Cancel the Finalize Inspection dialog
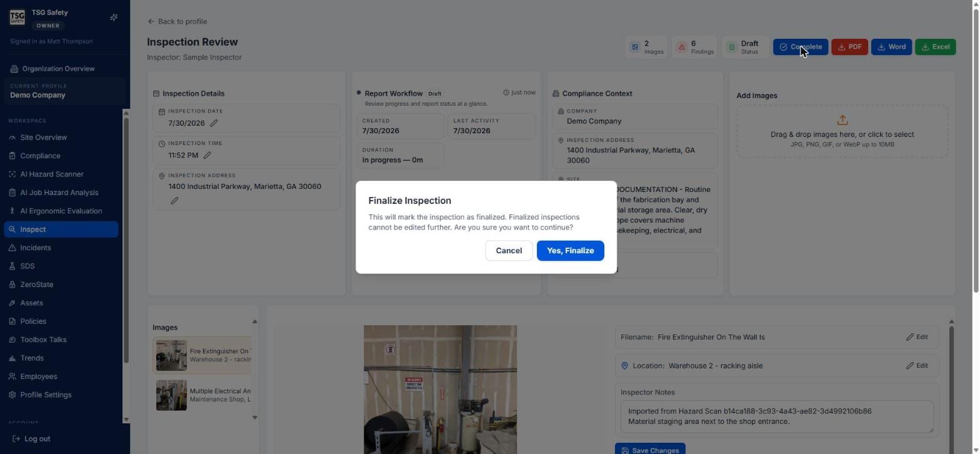This screenshot has width=980, height=454. [x=509, y=251]
